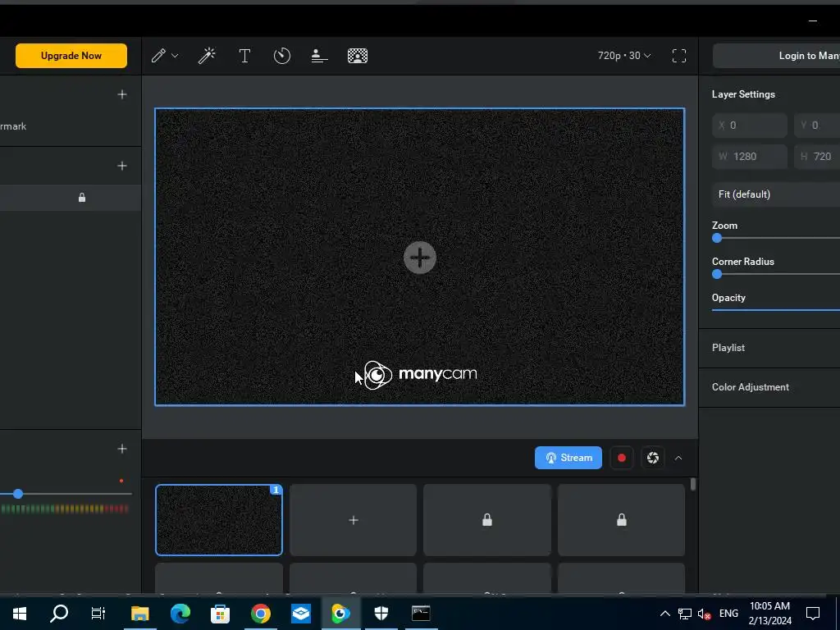Open the virtual background chroma key tool
The image size is (840, 630).
tap(358, 56)
